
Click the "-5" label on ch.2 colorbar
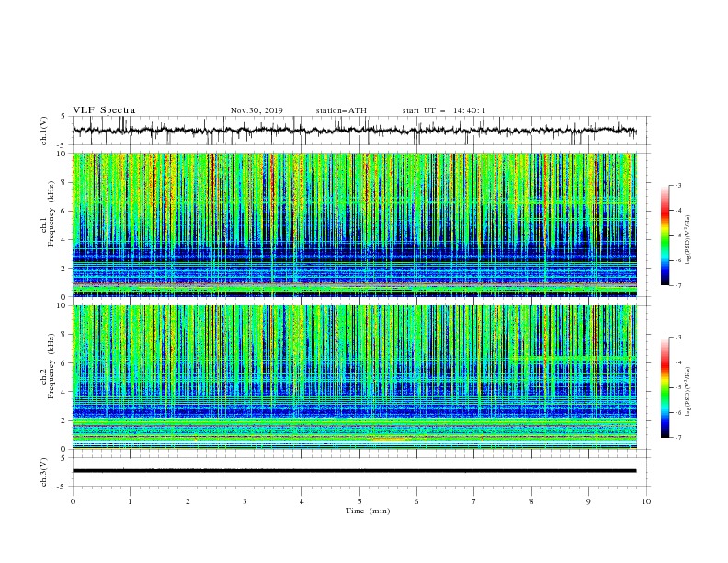coord(678,387)
